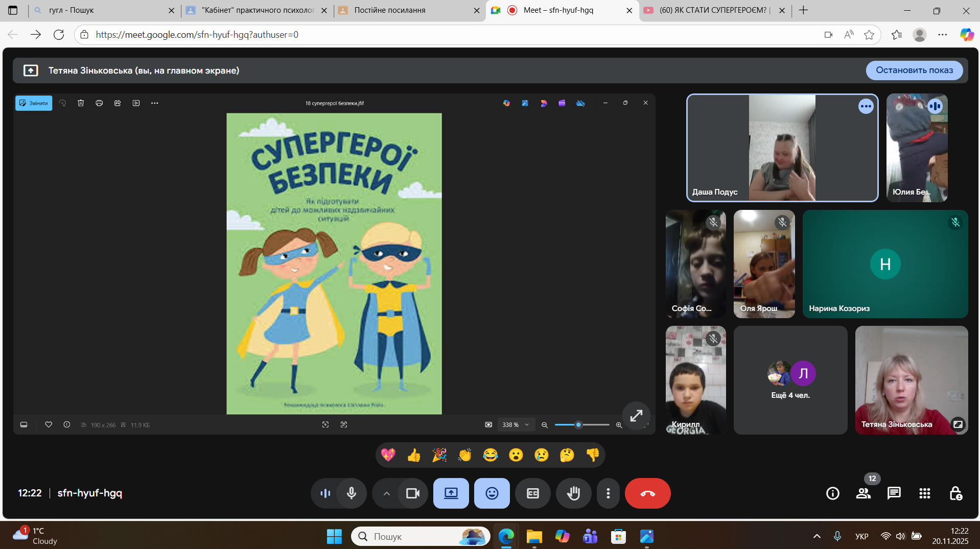Click the Ещё 4 чел. participants tile

point(790,380)
